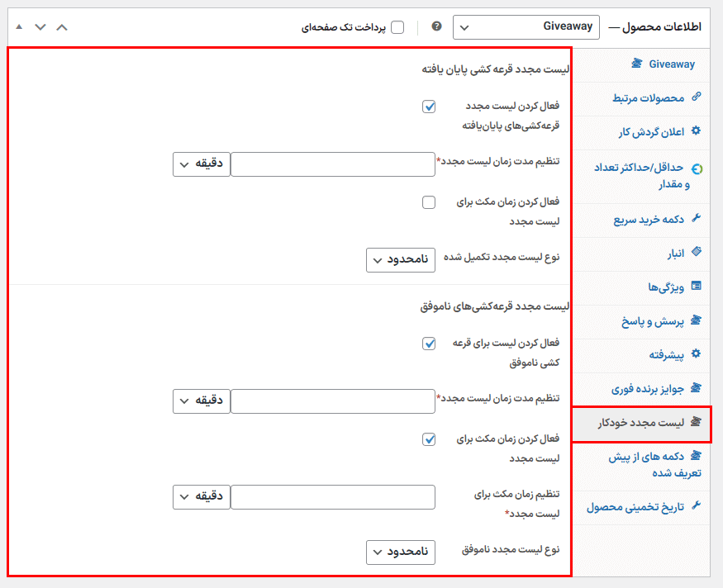The image size is (723, 588).
Task: Click the gear icon beside پیشرفته
Action: click(696, 354)
